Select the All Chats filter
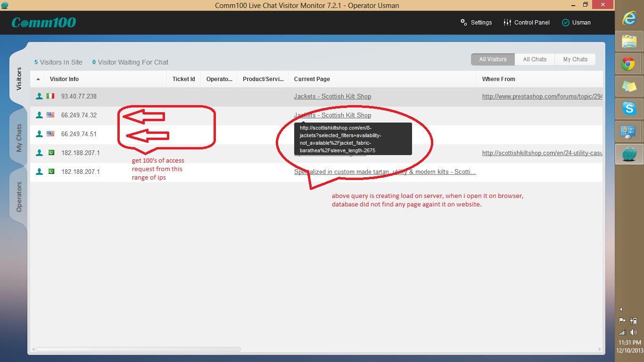Screen dimensions: 644x362 coord(535,59)
